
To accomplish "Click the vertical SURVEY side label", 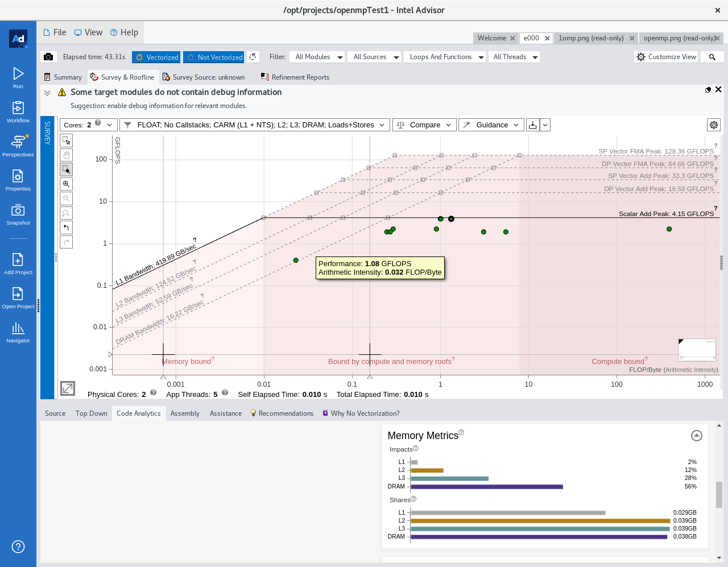I will 47,133.
